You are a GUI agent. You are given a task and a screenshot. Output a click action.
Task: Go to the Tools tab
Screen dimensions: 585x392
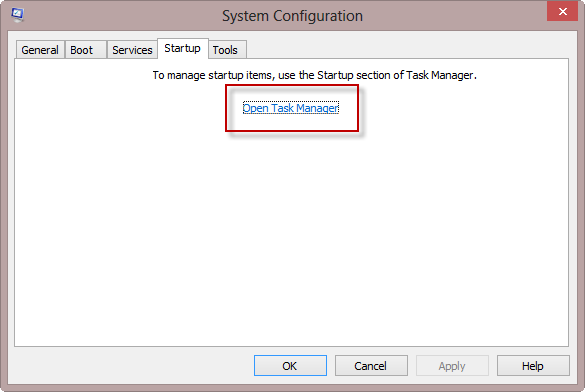point(227,50)
